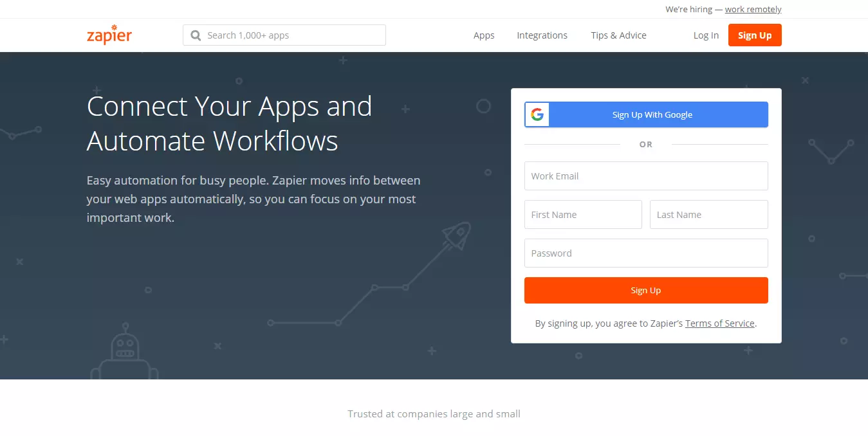The height and width of the screenshot is (436, 868).
Task: Submit the form with the Sign Up button
Action: point(646,291)
